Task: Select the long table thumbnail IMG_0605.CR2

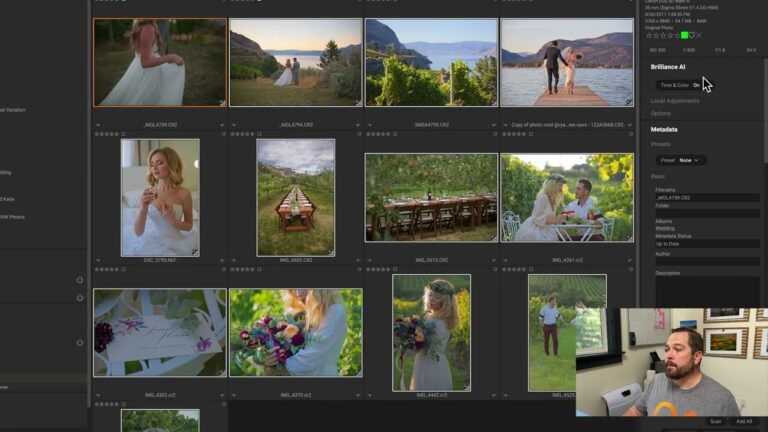Action: (x=296, y=197)
